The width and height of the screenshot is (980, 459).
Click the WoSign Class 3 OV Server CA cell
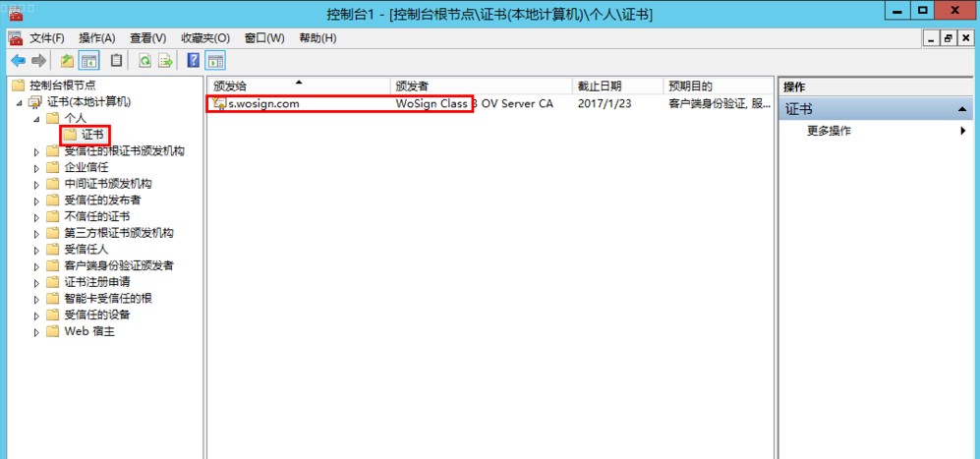pos(475,104)
